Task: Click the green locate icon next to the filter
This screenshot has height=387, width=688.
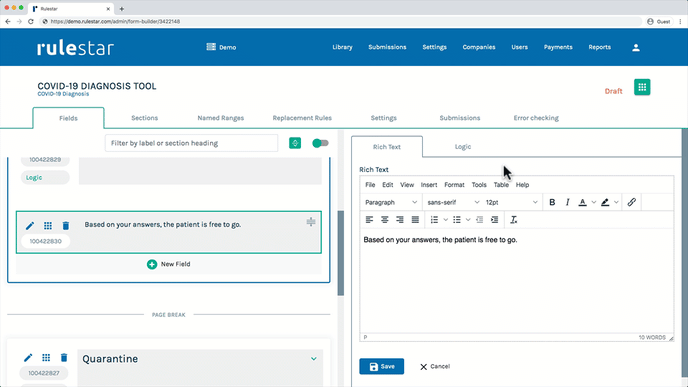Action: [295, 143]
